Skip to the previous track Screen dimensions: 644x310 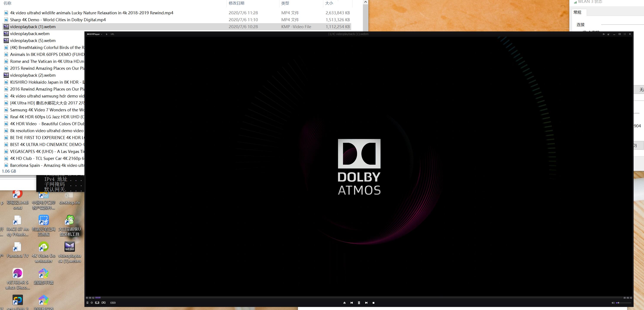pos(351,303)
